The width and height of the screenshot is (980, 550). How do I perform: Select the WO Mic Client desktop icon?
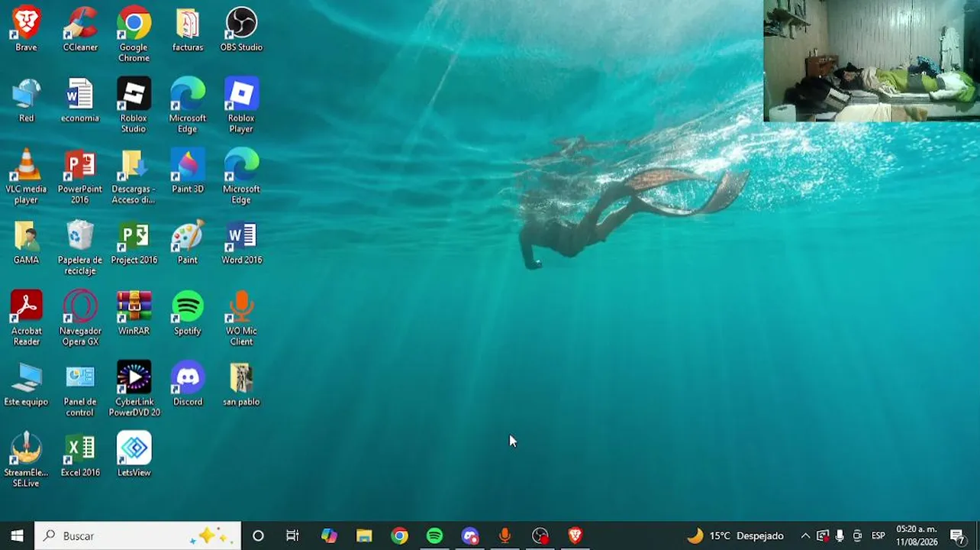[x=241, y=319]
